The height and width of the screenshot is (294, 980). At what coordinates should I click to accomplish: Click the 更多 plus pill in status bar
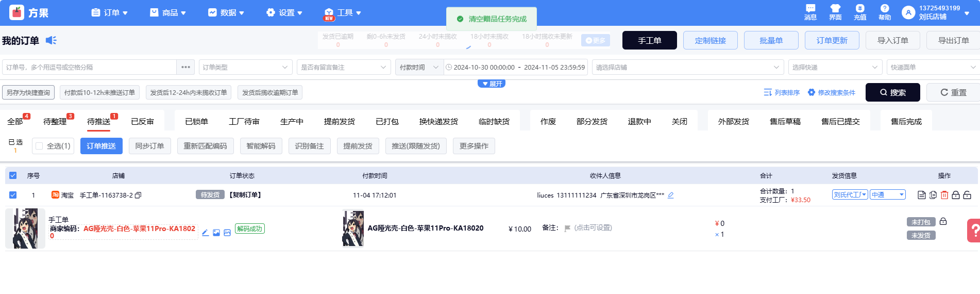[x=596, y=40]
